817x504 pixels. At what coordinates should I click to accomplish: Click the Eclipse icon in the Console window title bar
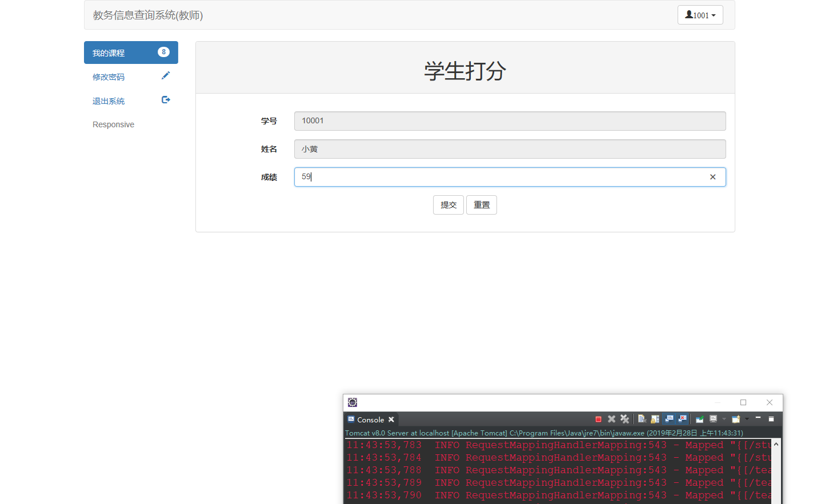[353, 402]
